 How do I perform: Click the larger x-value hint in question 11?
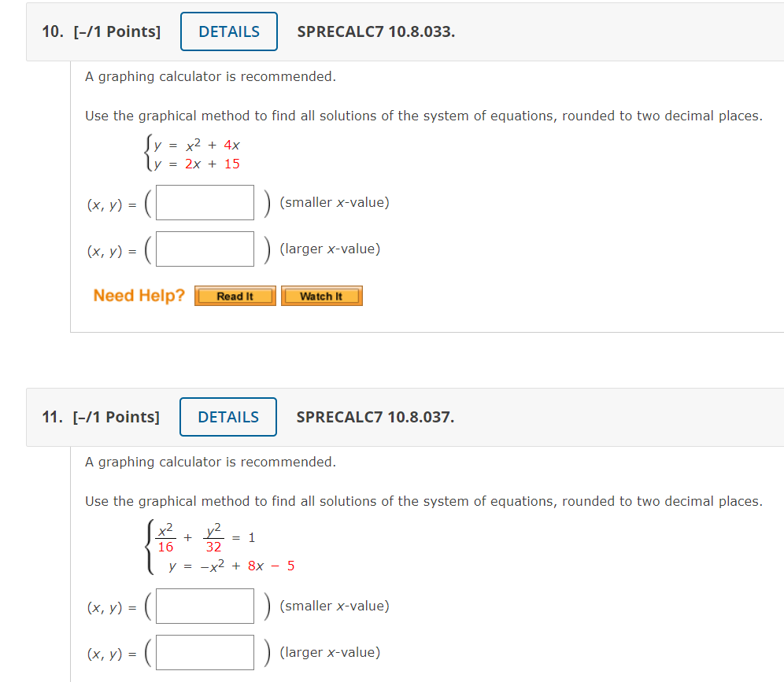pyautogui.click(x=330, y=653)
